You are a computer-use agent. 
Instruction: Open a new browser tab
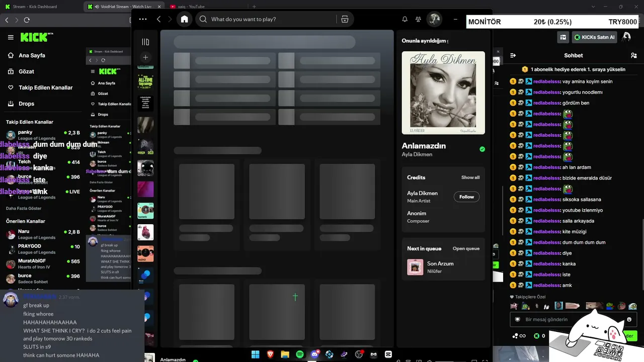254,7
